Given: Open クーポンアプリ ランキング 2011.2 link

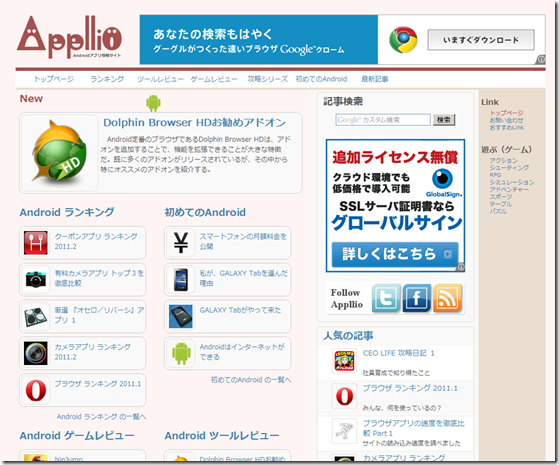Looking at the screenshot, I should pos(96,241).
